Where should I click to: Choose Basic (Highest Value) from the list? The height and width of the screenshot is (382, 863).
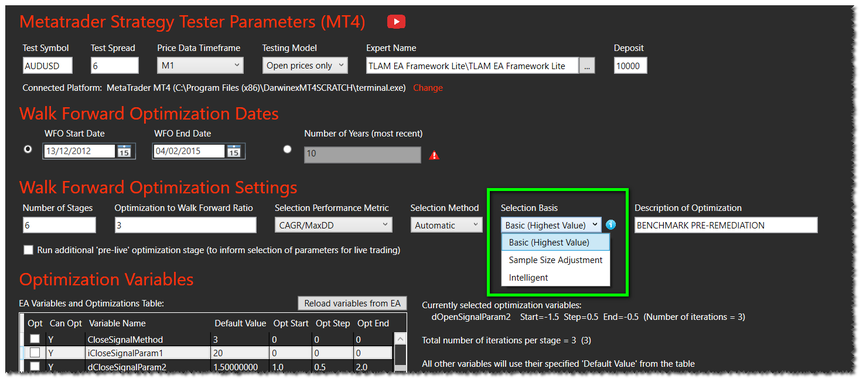click(x=555, y=242)
